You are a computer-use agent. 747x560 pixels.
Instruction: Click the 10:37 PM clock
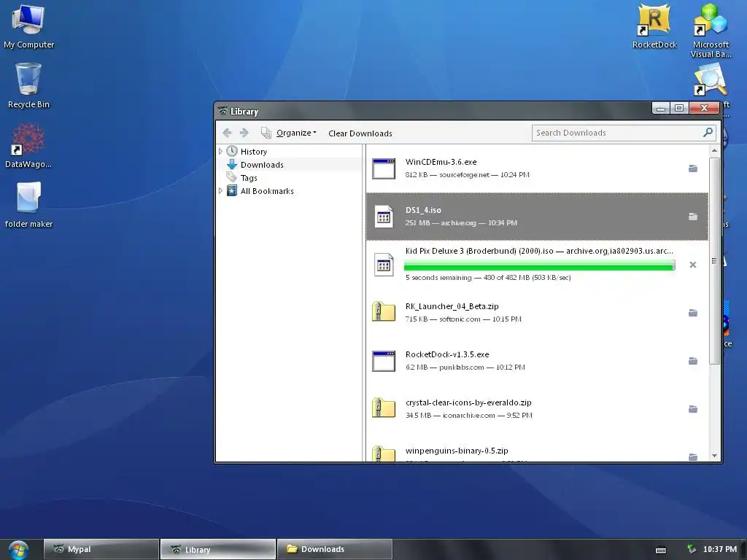pyautogui.click(x=720, y=549)
